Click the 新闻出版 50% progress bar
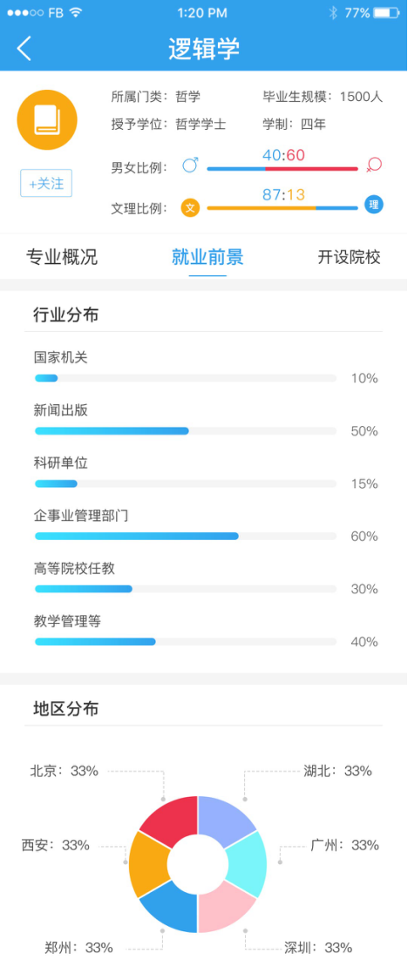 (x=185, y=430)
